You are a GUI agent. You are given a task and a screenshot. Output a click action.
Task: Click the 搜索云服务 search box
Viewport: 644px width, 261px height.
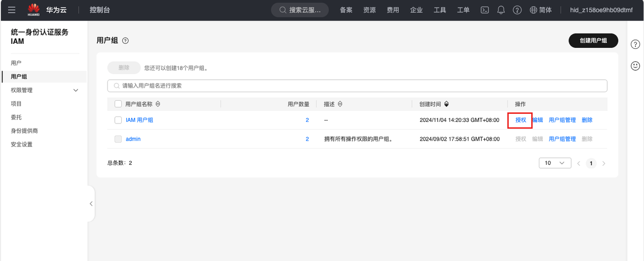point(300,10)
